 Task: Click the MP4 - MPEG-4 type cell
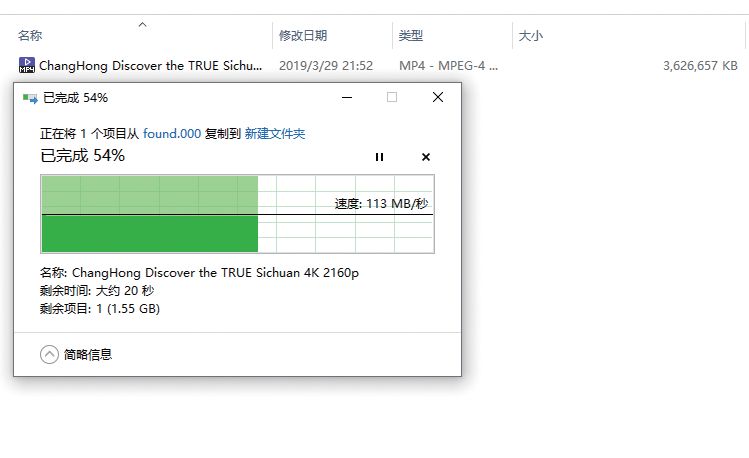click(x=449, y=65)
